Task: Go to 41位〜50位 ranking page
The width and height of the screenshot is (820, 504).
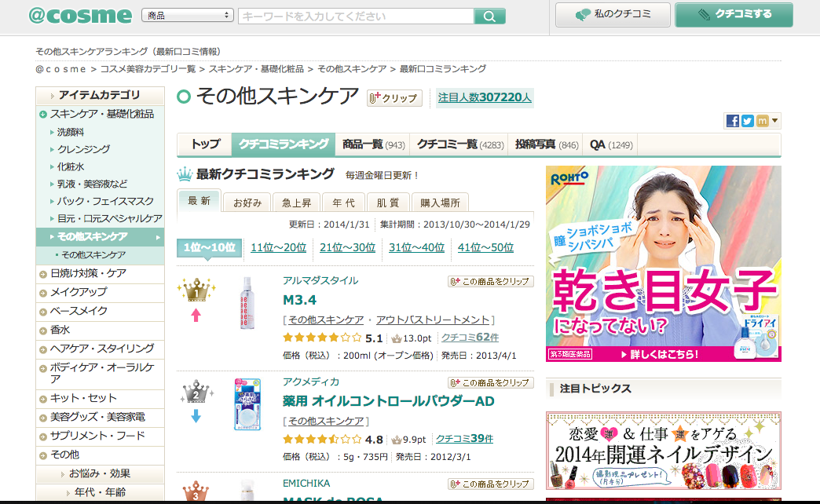Action: click(x=485, y=247)
